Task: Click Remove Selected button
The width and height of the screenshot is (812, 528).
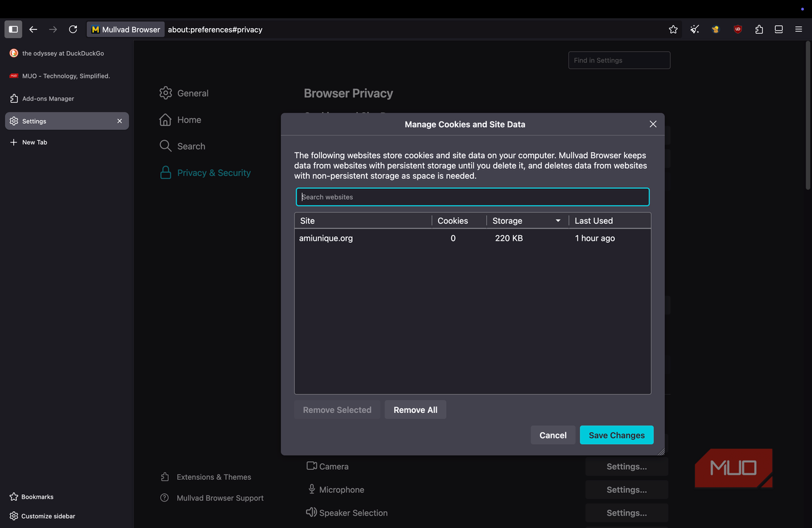Action: [x=337, y=410]
